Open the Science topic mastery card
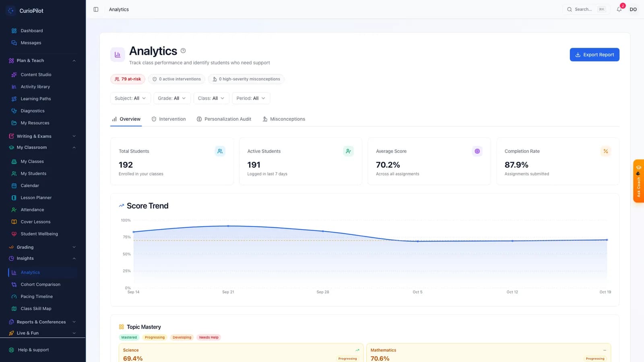The image size is (644, 362). coord(241,353)
